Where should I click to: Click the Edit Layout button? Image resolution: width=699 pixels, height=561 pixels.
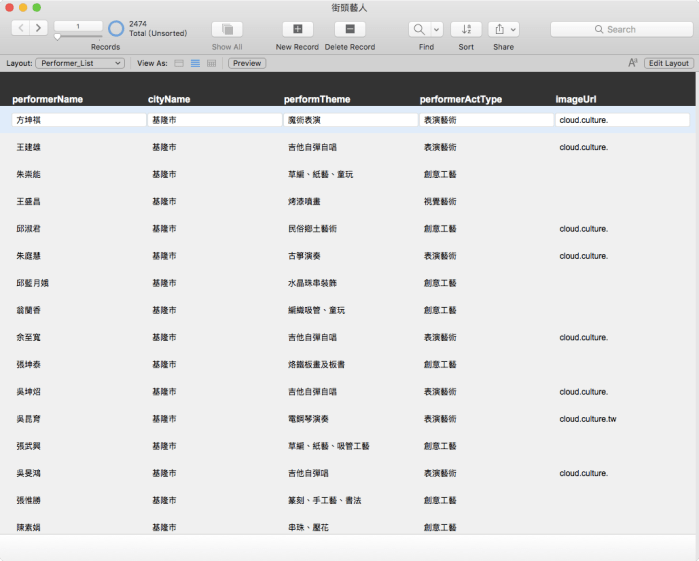[669, 63]
